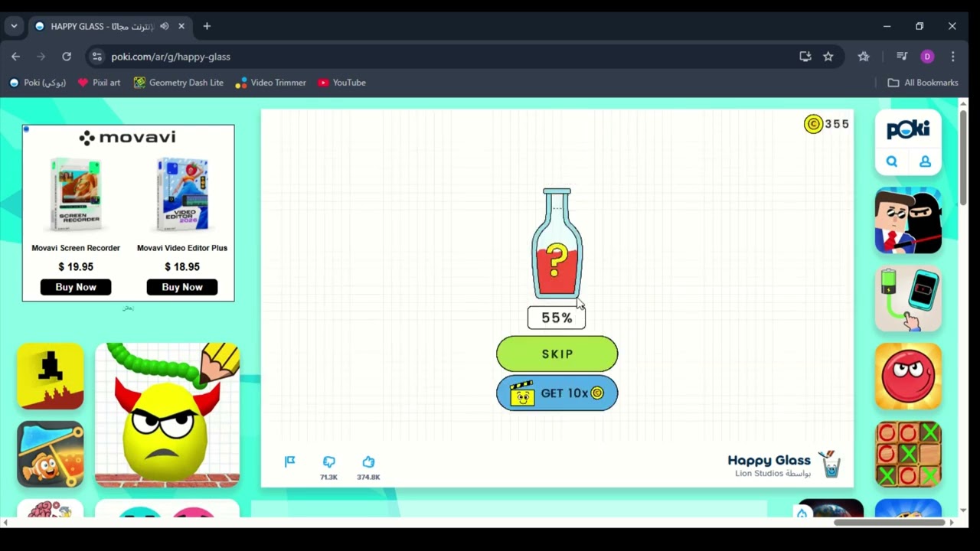The width and height of the screenshot is (980, 551).
Task: Click the coin counter 355
Action: click(x=827, y=124)
